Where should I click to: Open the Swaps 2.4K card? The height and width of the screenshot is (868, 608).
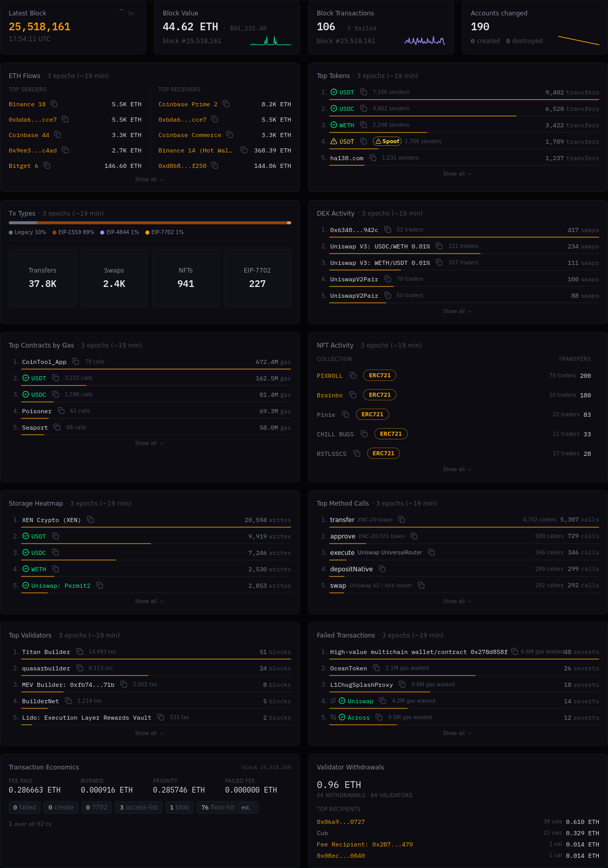pyautogui.click(x=114, y=278)
